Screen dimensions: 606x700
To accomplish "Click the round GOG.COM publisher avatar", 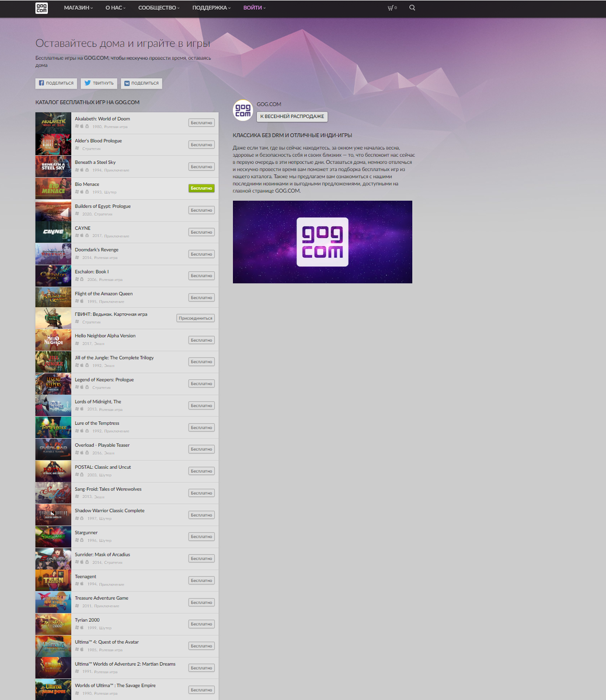I will [x=242, y=110].
